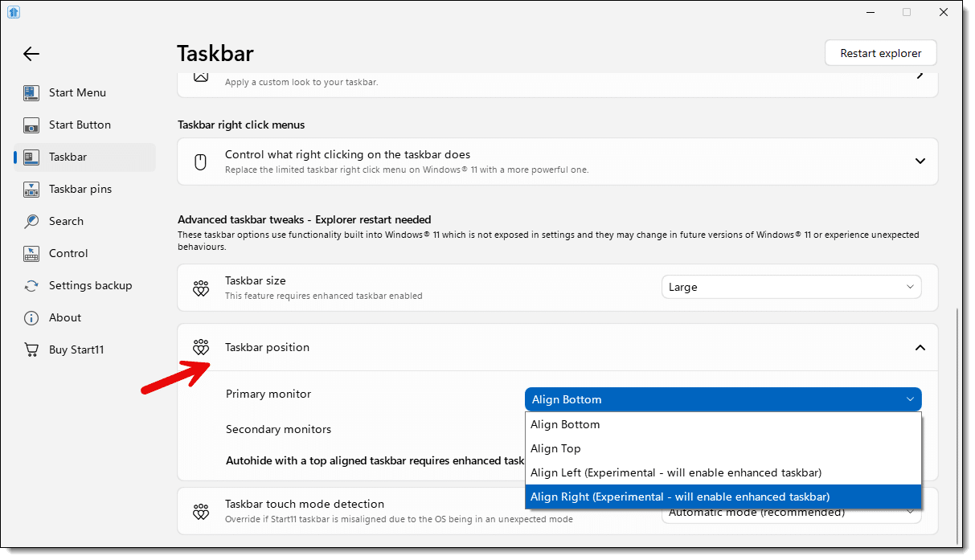Click the Taskbar position hearts icon
Screen dimensions: 975x560
point(201,347)
